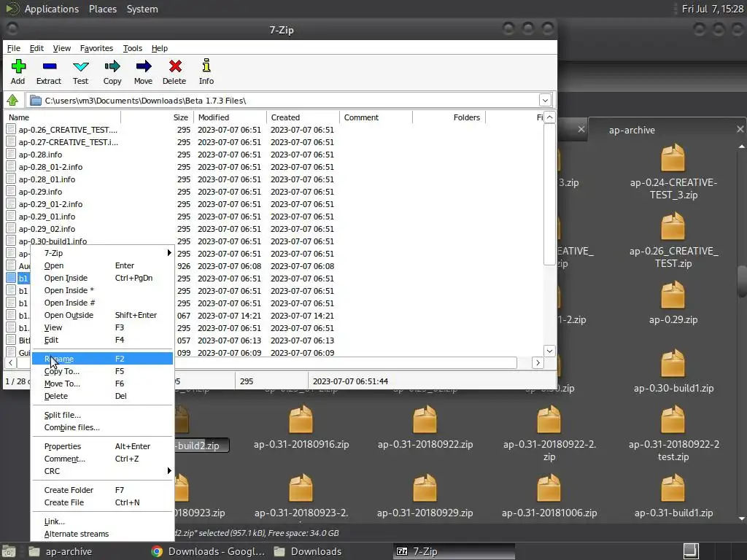
Task: Choose Link... in context menu
Action: pos(102,521)
